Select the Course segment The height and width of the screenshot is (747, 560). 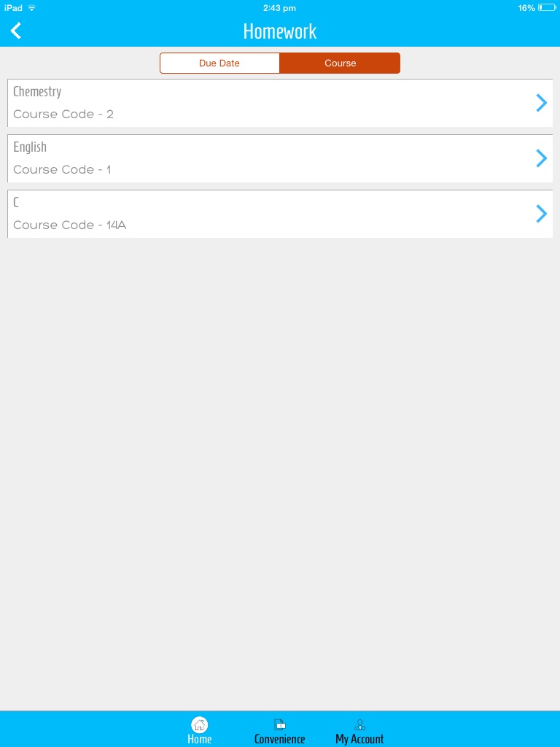click(340, 63)
